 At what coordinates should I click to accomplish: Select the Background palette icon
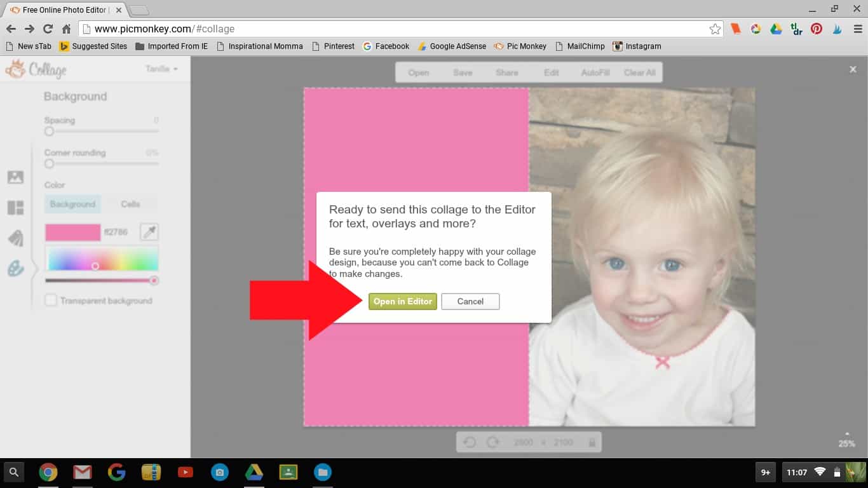click(x=15, y=269)
